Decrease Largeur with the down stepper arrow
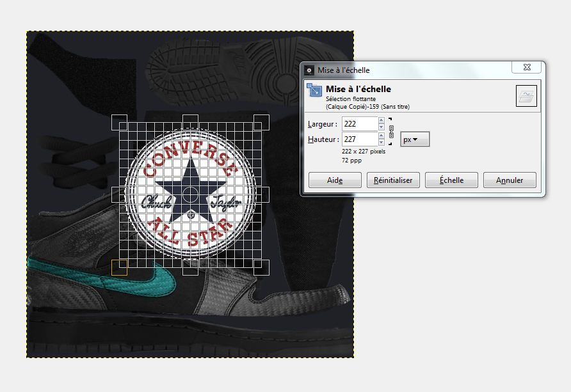 pos(382,127)
